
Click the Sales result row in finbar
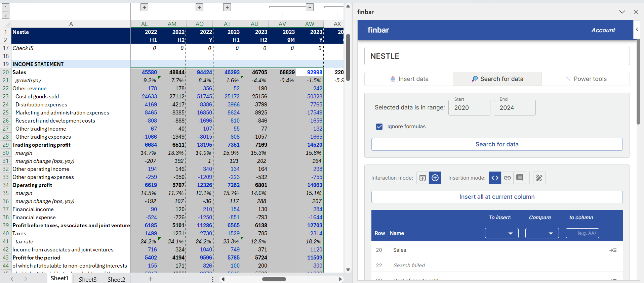coord(497,250)
